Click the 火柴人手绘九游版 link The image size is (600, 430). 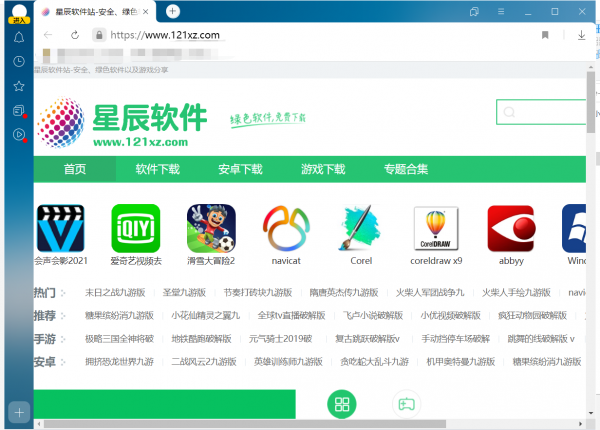click(x=516, y=293)
